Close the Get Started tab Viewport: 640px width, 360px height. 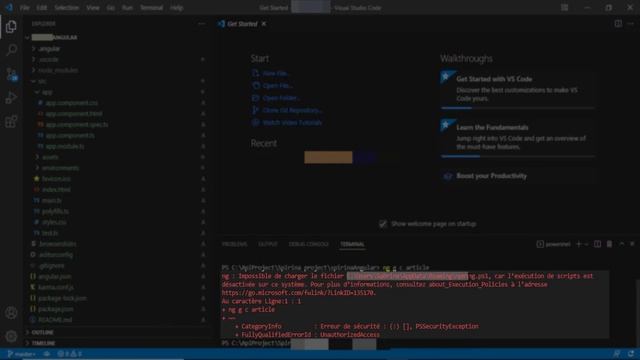click(x=264, y=24)
